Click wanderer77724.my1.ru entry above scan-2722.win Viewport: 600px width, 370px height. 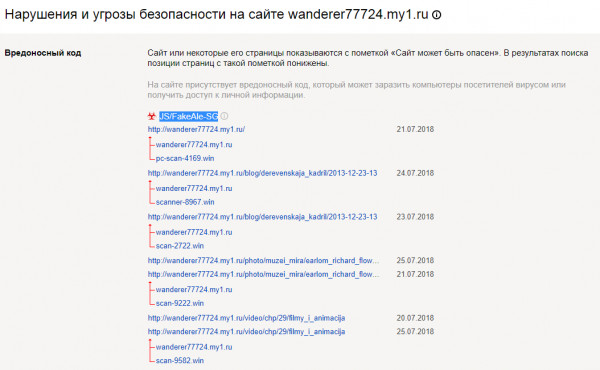(x=194, y=232)
